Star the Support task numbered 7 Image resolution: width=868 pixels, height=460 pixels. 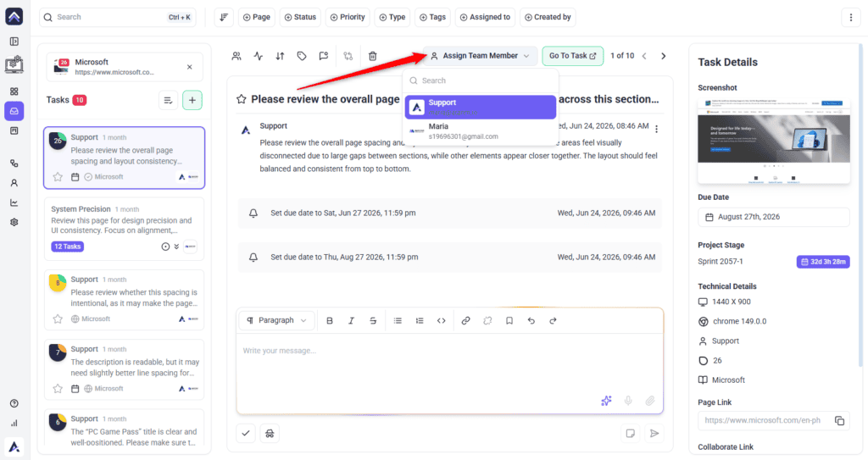pos(58,389)
